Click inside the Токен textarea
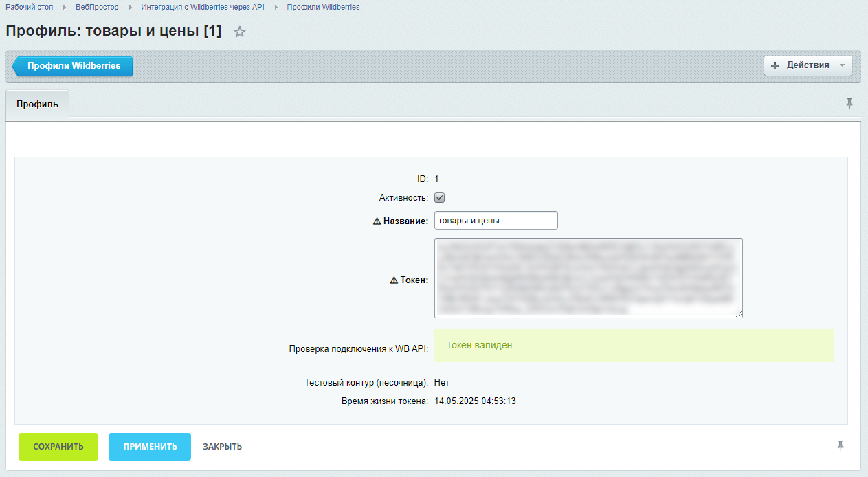 coord(588,278)
